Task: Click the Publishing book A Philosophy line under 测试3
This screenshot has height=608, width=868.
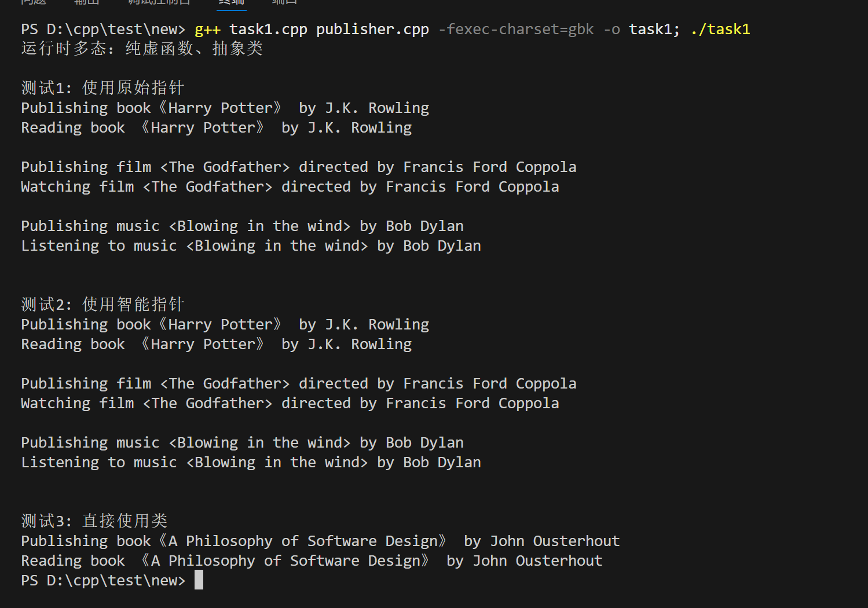Action: (x=320, y=541)
